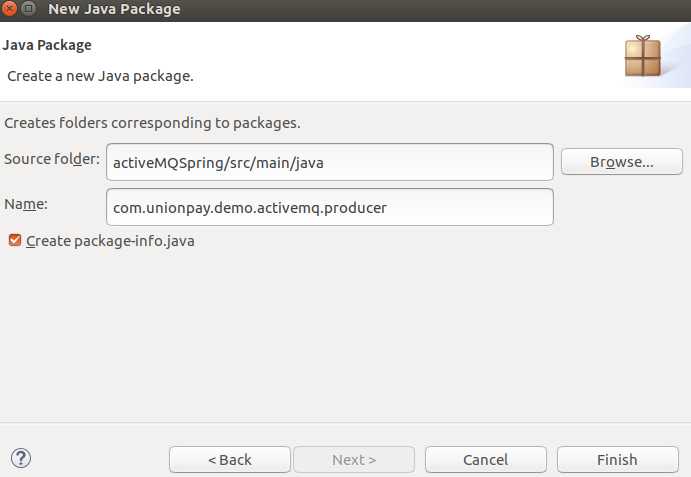Click the empty grey area below the checkbox
This screenshot has height=477, width=691.
pos(345,340)
